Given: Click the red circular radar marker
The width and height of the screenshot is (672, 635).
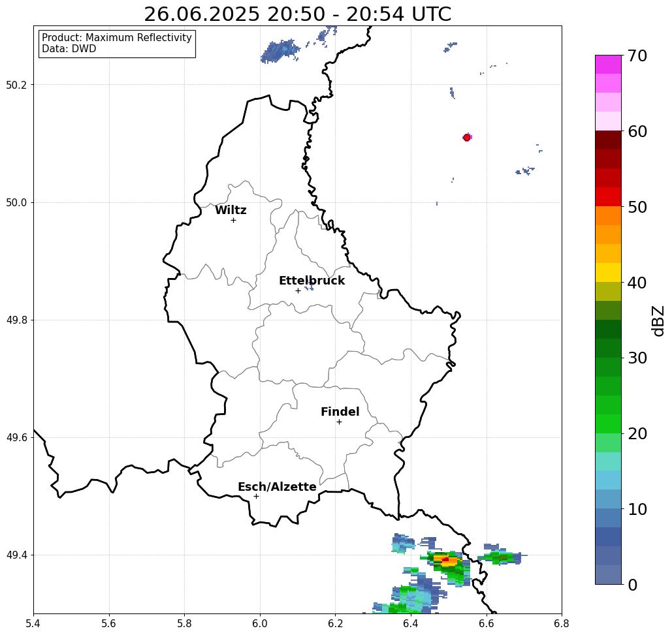Looking at the screenshot, I should click(x=467, y=138).
